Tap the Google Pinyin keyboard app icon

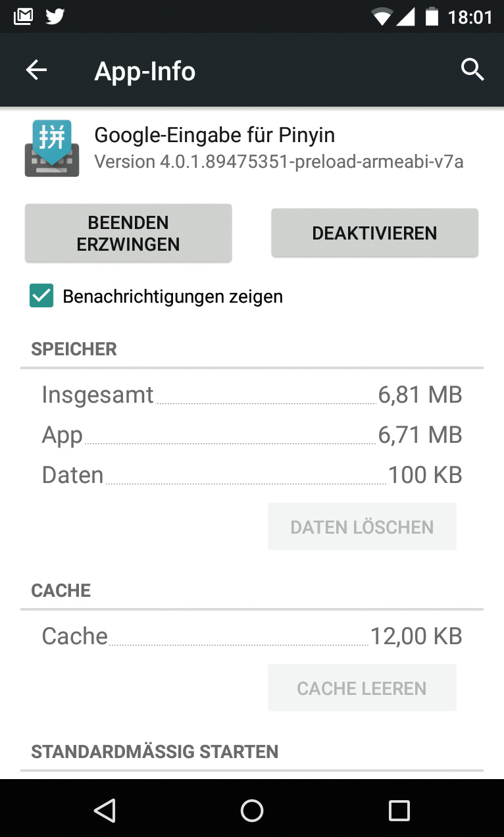point(52,149)
